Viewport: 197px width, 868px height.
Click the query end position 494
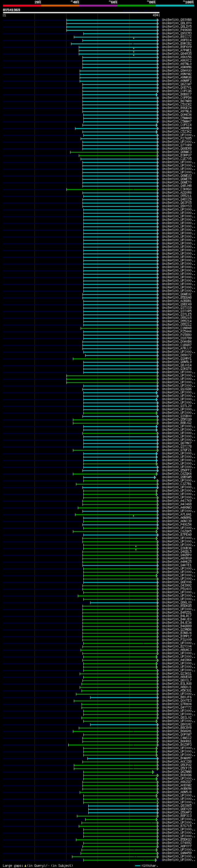click(155, 15)
